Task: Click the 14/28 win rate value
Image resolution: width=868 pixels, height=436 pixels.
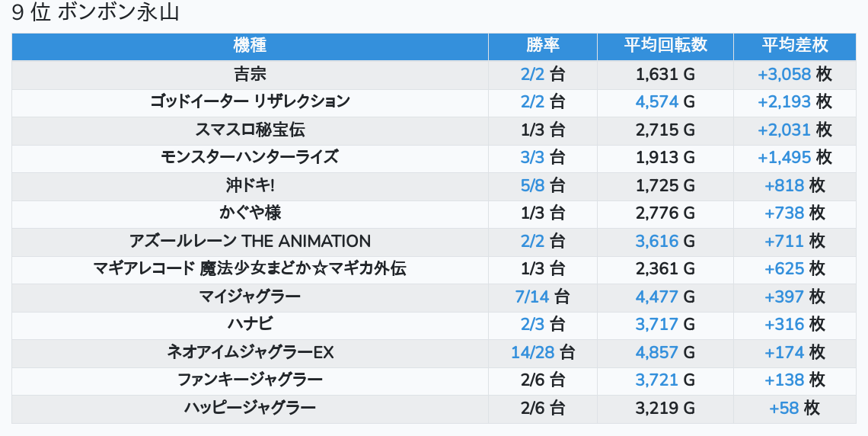Action: pyautogui.click(x=533, y=352)
